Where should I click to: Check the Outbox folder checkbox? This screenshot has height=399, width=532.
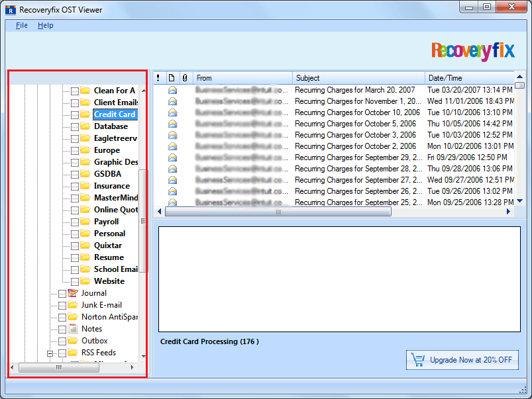click(62, 341)
